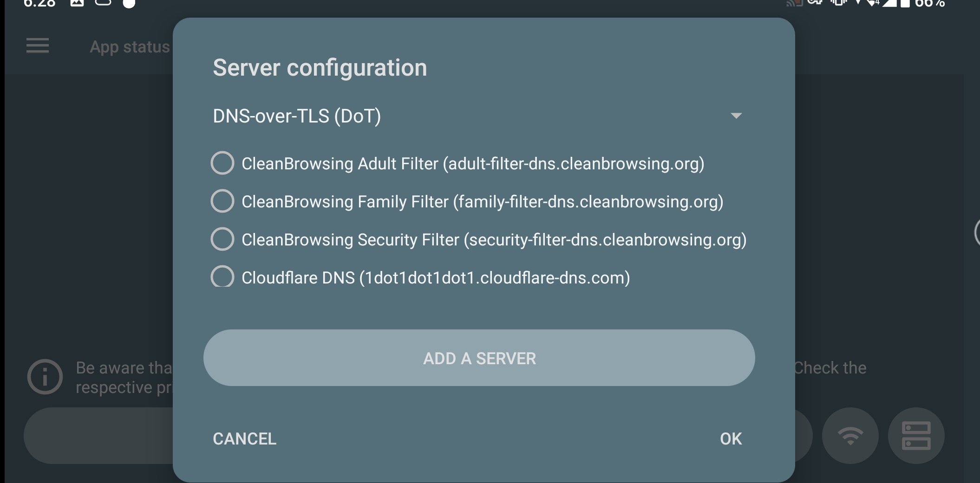Viewport: 980px width, 483px height.
Task: Tap the battery icon in status bar
Action: 905,3
